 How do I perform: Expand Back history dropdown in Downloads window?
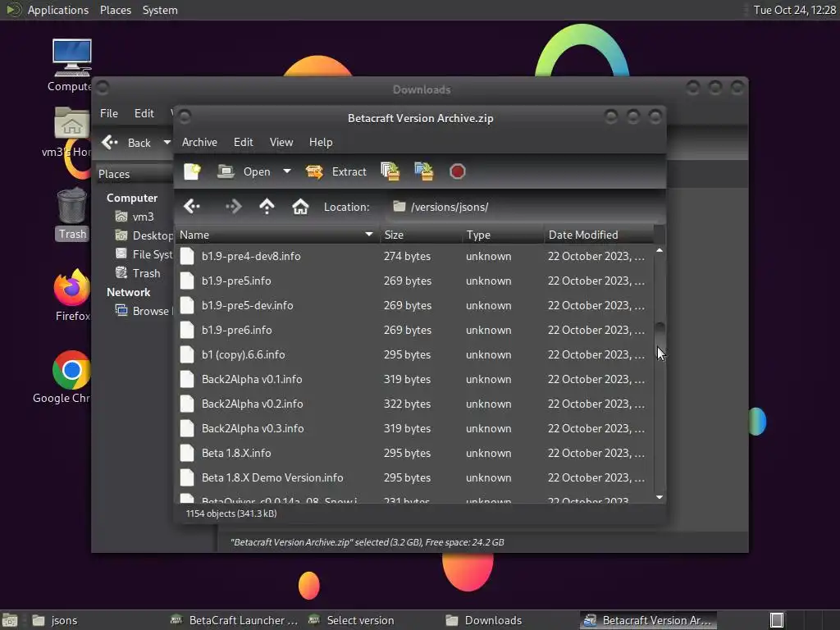pos(167,143)
